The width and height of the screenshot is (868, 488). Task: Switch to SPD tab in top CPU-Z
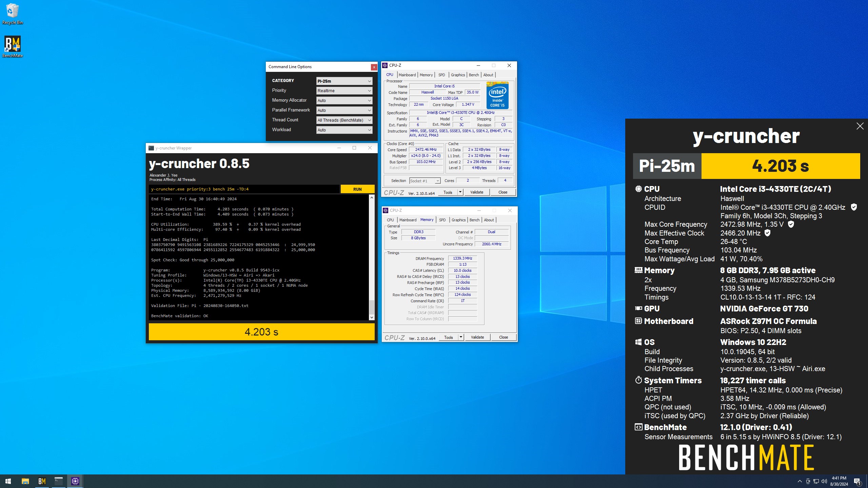pyautogui.click(x=441, y=75)
